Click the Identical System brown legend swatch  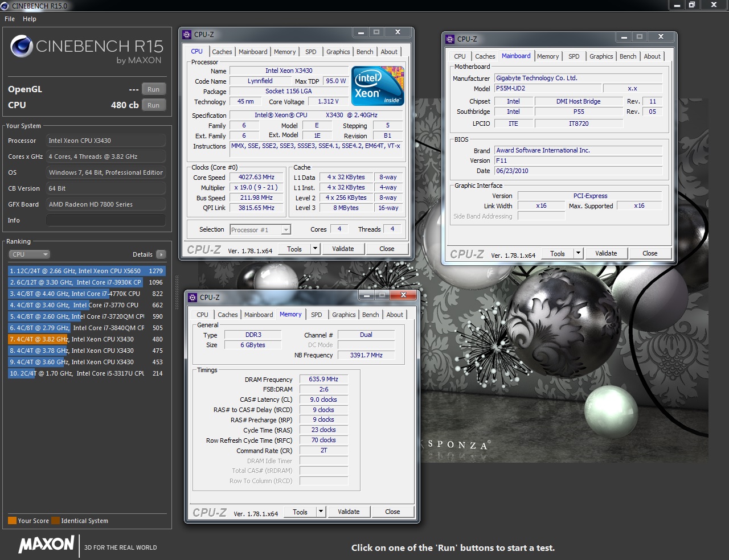click(x=55, y=521)
